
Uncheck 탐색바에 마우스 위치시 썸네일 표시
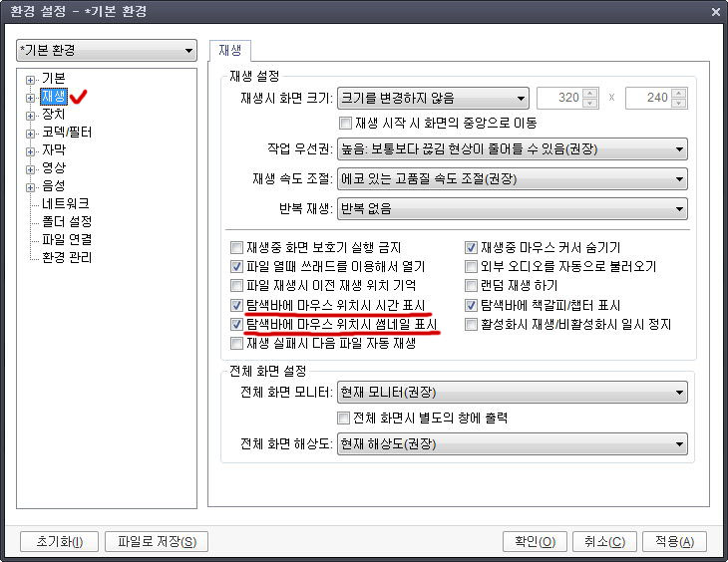pos(236,324)
